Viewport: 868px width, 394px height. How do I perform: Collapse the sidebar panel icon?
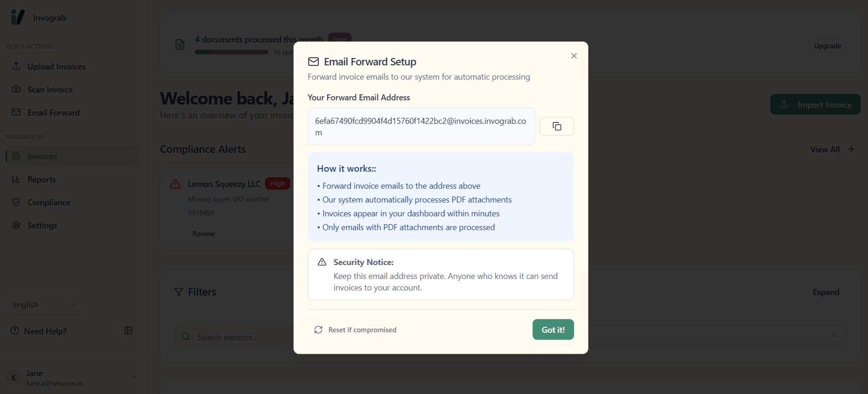(129, 331)
